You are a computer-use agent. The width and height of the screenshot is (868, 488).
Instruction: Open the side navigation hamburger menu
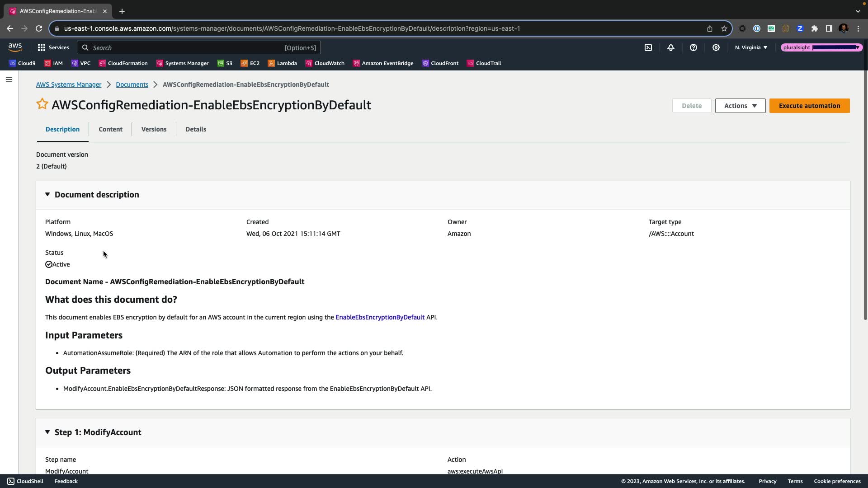click(9, 80)
